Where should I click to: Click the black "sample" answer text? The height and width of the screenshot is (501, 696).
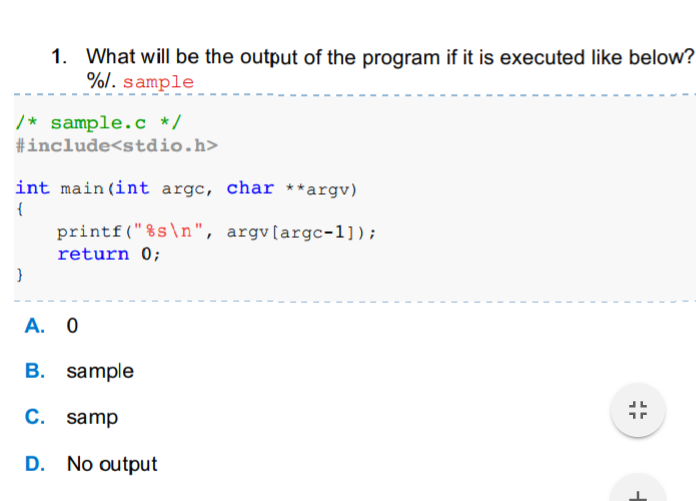(100, 371)
